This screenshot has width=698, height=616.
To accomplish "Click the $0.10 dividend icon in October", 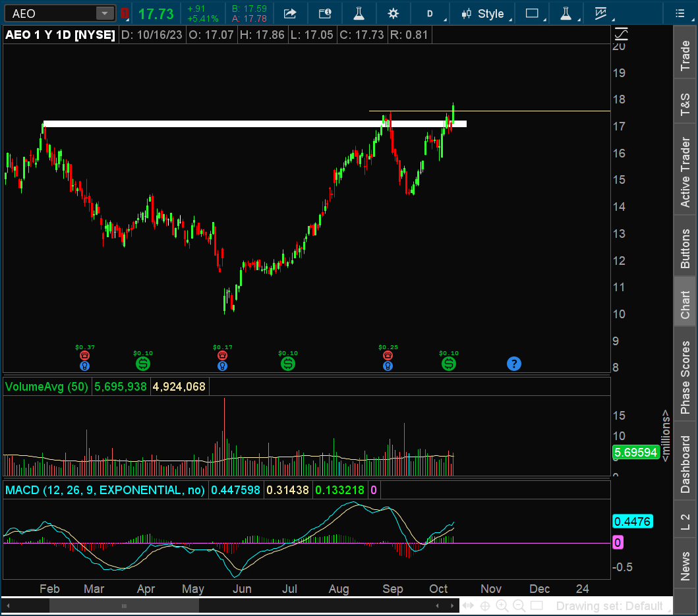I will (x=449, y=364).
